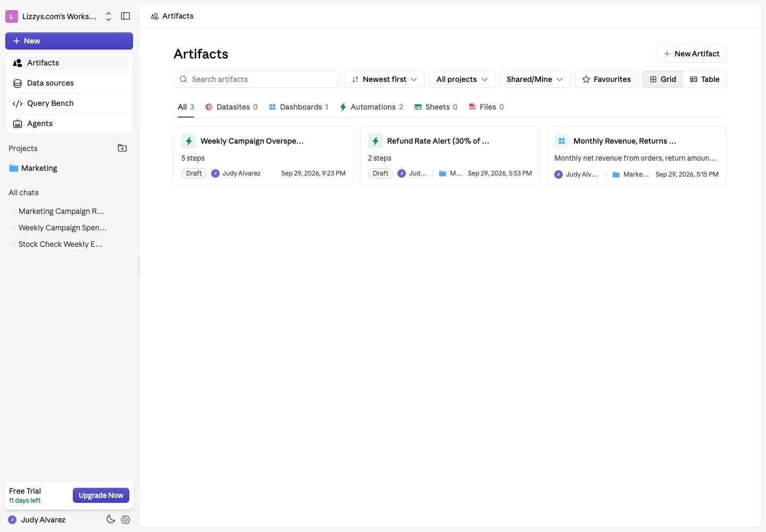Open Refund Rate Alert card title
The height and width of the screenshot is (532, 766).
point(438,141)
